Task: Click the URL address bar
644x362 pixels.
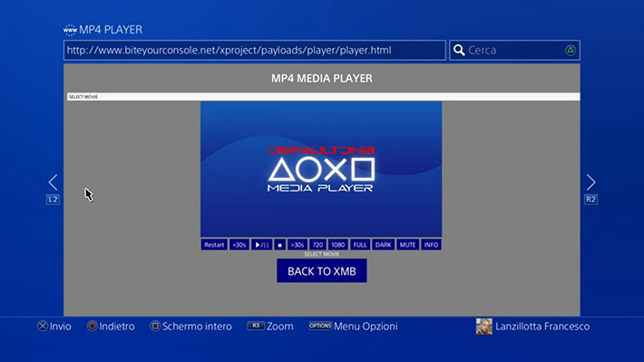Action: click(255, 50)
